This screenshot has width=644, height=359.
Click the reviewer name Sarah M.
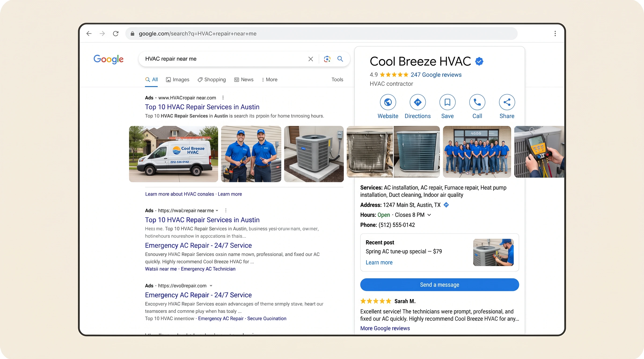tap(405, 301)
